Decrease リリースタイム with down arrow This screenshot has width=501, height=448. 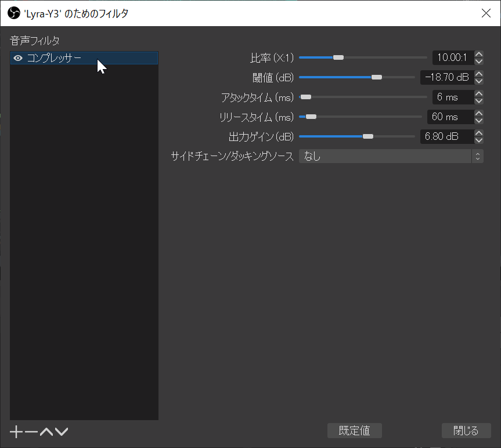pos(478,121)
